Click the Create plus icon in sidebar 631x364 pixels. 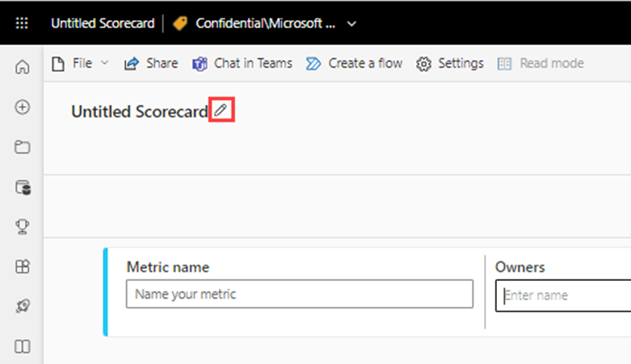pyautogui.click(x=23, y=107)
